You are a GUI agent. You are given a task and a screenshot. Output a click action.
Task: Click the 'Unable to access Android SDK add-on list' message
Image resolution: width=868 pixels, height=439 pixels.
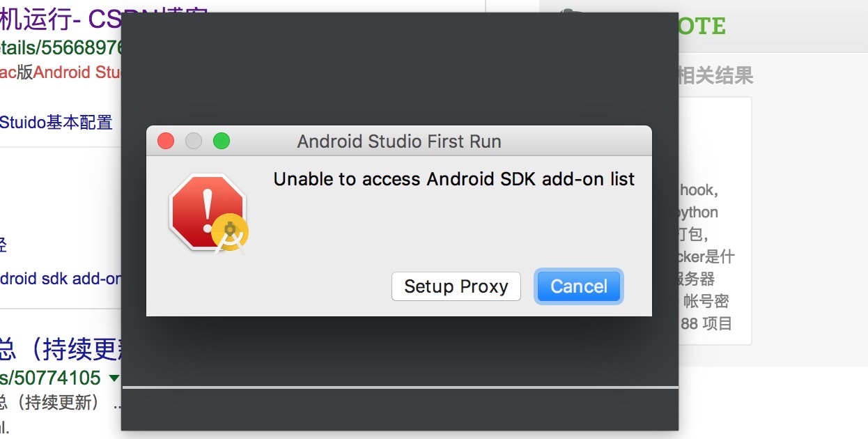pos(454,179)
